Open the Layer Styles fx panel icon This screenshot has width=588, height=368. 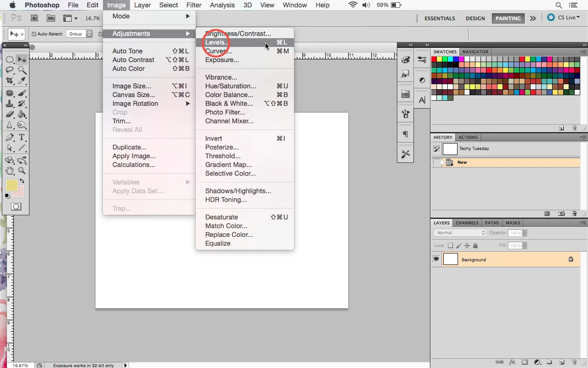[405, 74]
